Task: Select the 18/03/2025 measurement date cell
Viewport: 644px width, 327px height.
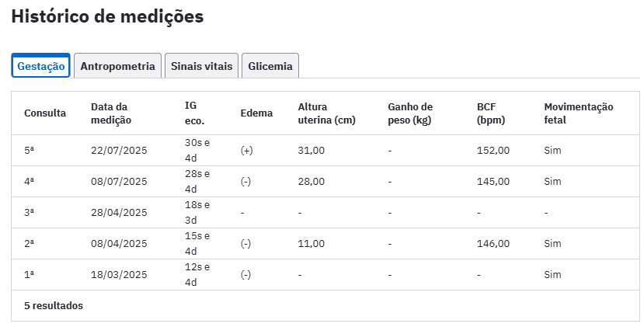Action: tap(119, 275)
